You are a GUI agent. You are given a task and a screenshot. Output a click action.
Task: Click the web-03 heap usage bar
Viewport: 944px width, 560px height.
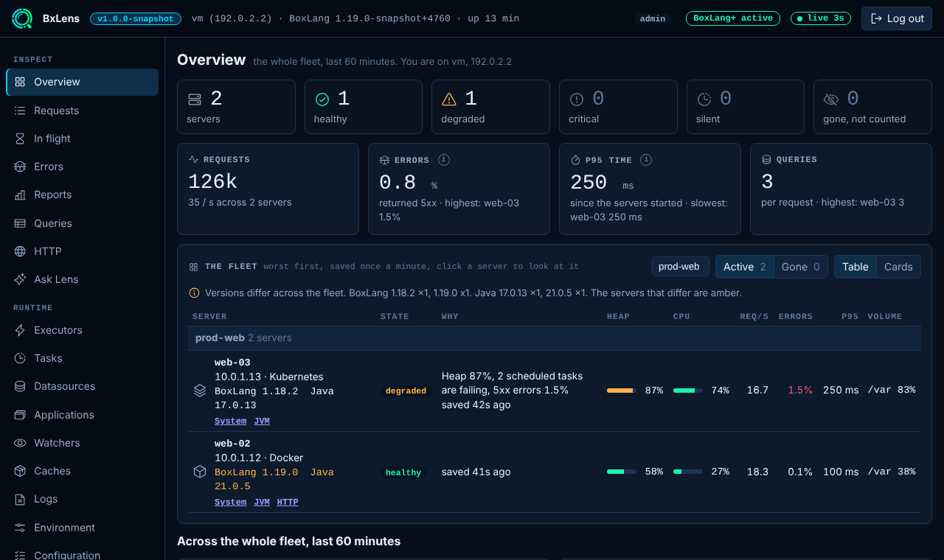click(x=622, y=391)
